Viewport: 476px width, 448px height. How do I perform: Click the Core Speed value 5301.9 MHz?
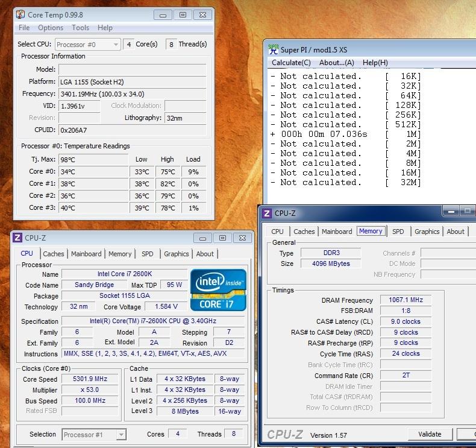[x=90, y=379]
